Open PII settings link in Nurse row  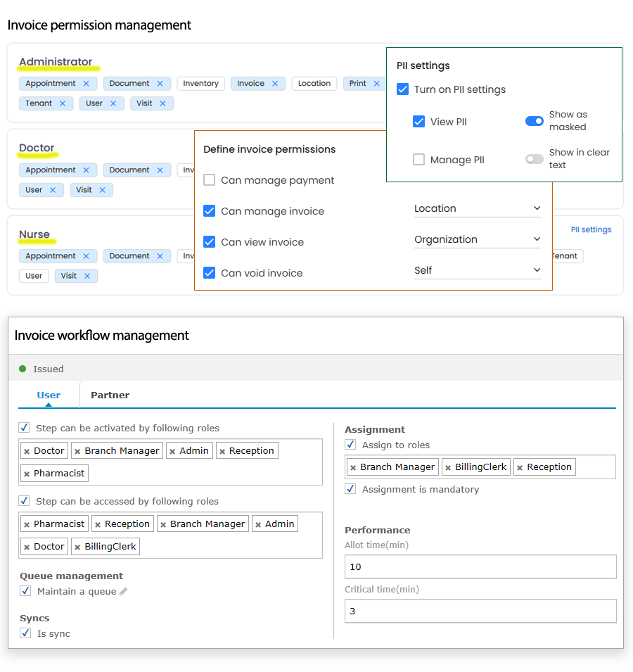click(x=591, y=229)
